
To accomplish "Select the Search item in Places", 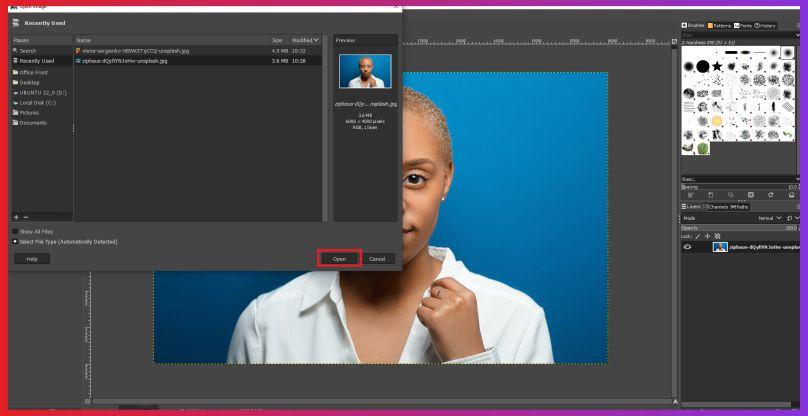I will pos(28,50).
